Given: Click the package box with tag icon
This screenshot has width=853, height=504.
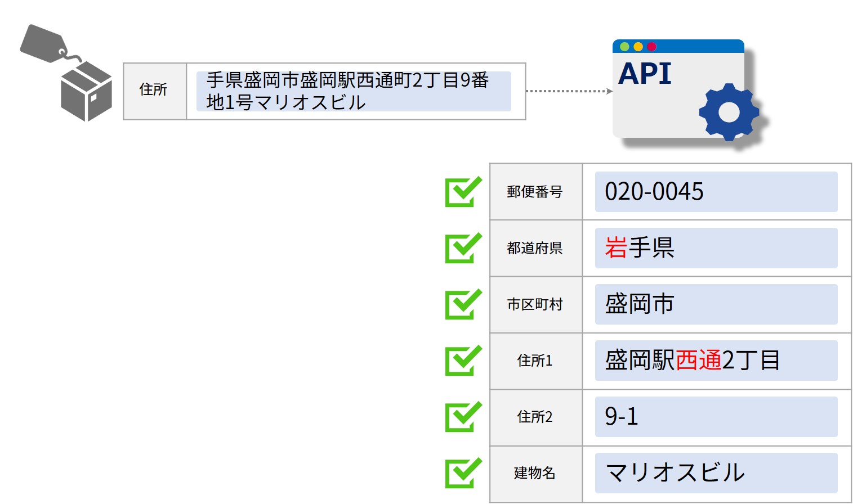Looking at the screenshot, I should (66, 73).
